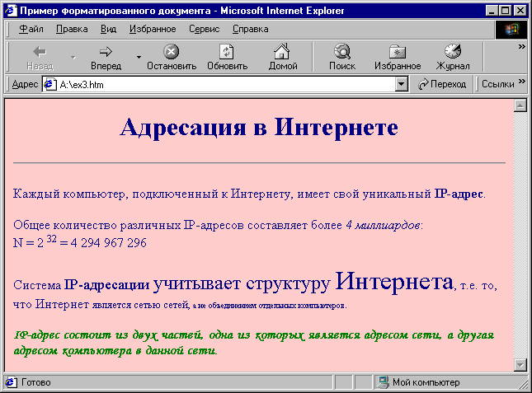Open the address bar dropdown list
The width and height of the screenshot is (532, 393).
pyautogui.click(x=402, y=84)
